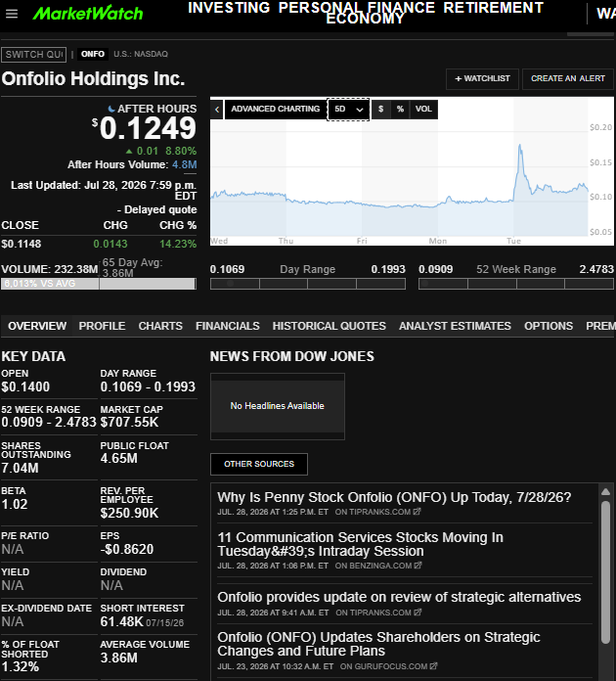This screenshot has width=616, height=681.
Task: Click the 'No Headlines Available' box
Action: tap(278, 406)
